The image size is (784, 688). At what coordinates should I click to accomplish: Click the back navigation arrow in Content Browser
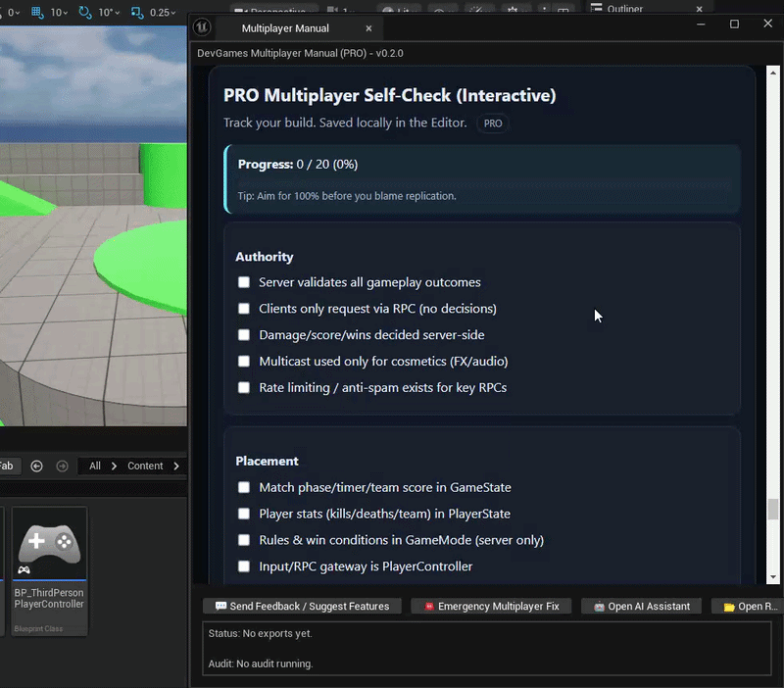[36, 466]
